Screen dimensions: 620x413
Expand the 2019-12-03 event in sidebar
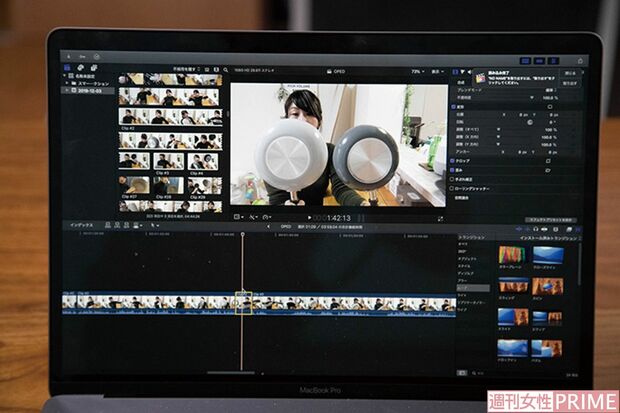[65, 90]
